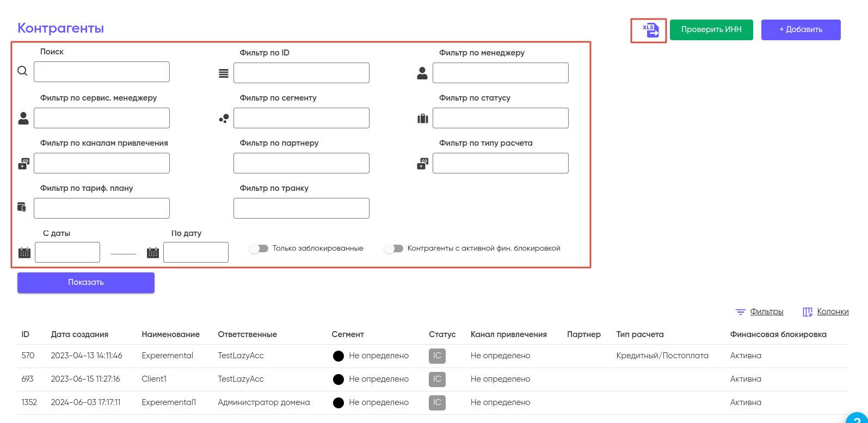
Task: Open the Колонки column settings
Action: pos(826,312)
